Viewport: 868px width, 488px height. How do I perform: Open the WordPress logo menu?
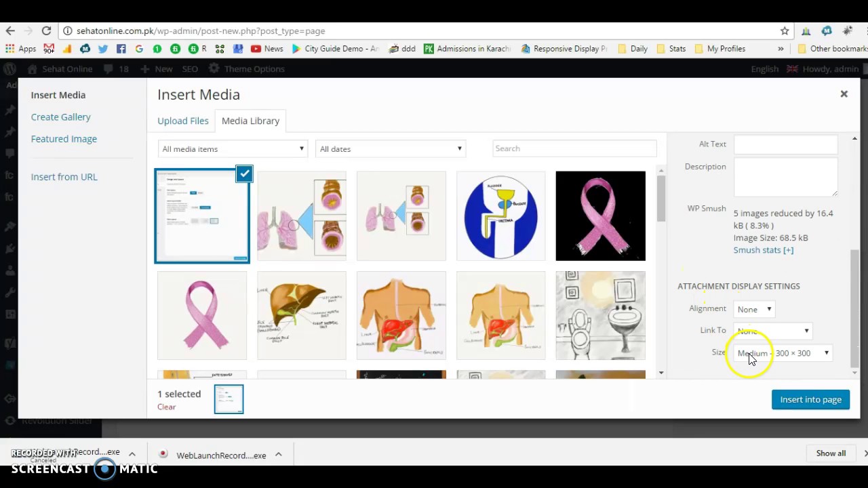coord(9,68)
